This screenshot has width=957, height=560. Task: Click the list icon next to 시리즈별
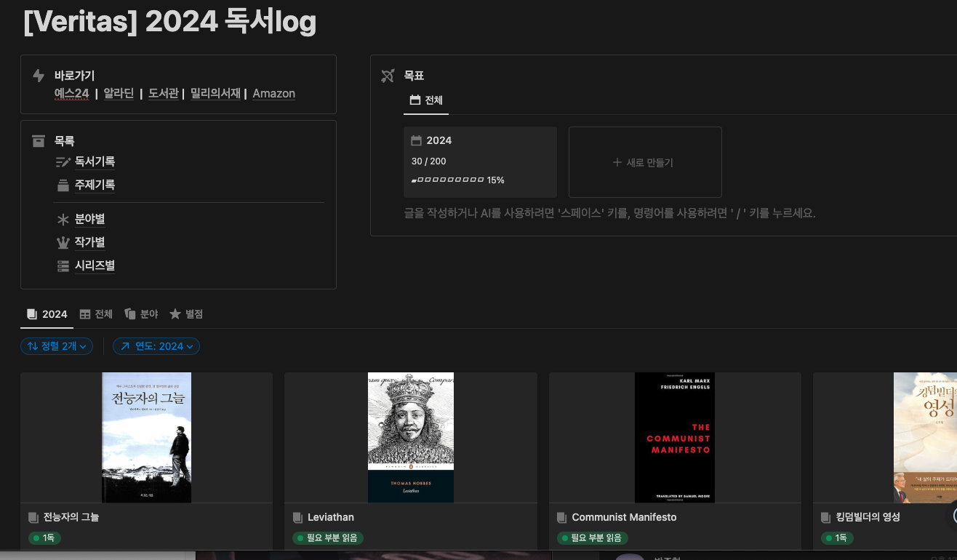pos(63,265)
